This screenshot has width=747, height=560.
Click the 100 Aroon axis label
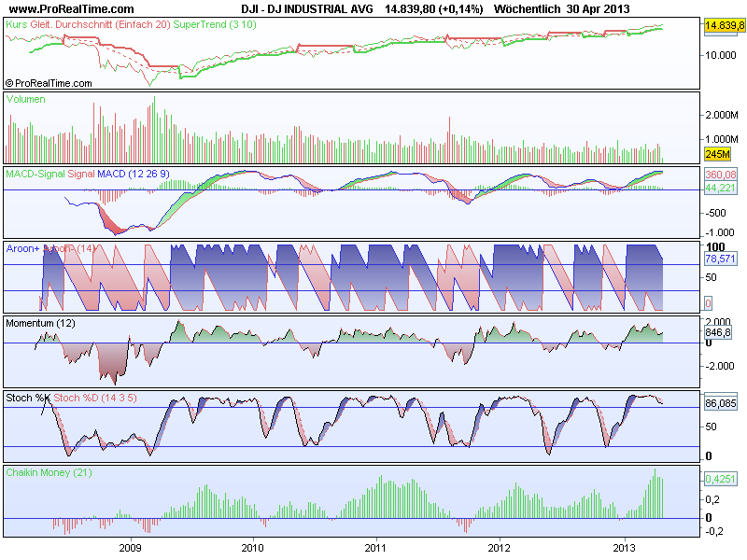[715, 246]
